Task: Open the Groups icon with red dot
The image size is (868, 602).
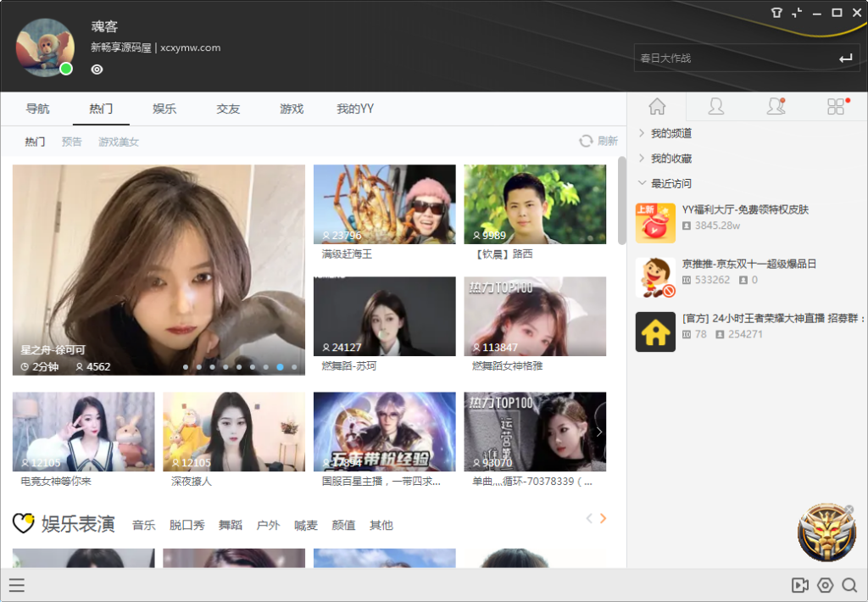Action: coord(776,106)
